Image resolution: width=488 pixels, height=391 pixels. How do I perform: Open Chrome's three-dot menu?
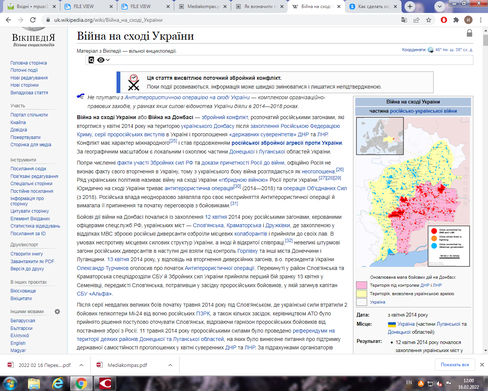(481, 20)
